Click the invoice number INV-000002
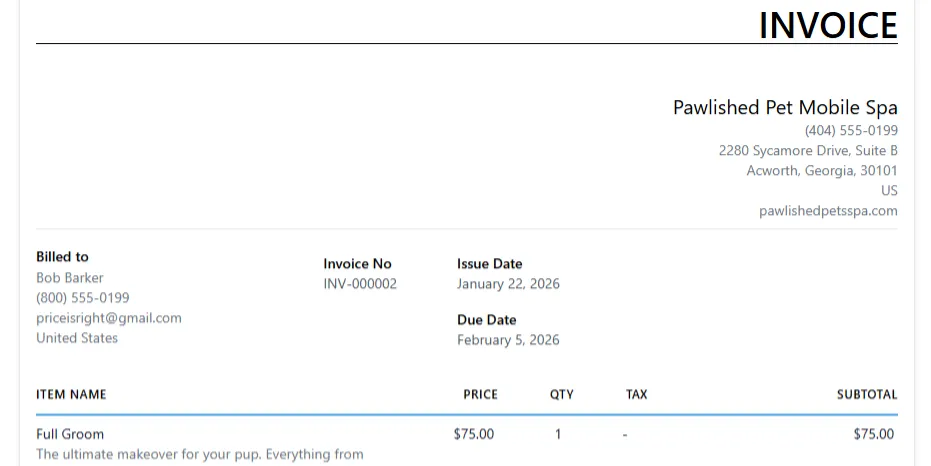Image resolution: width=931 pixels, height=466 pixels. 360,284
